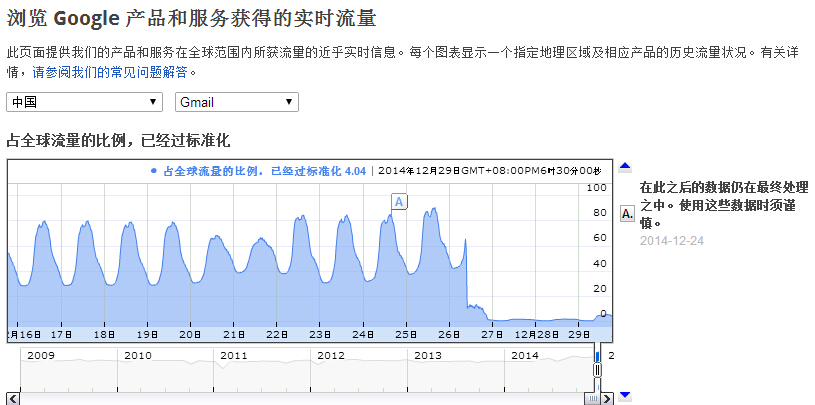The width and height of the screenshot is (815, 405).
Task: Open the Gmail product dropdown
Action: 237,102
